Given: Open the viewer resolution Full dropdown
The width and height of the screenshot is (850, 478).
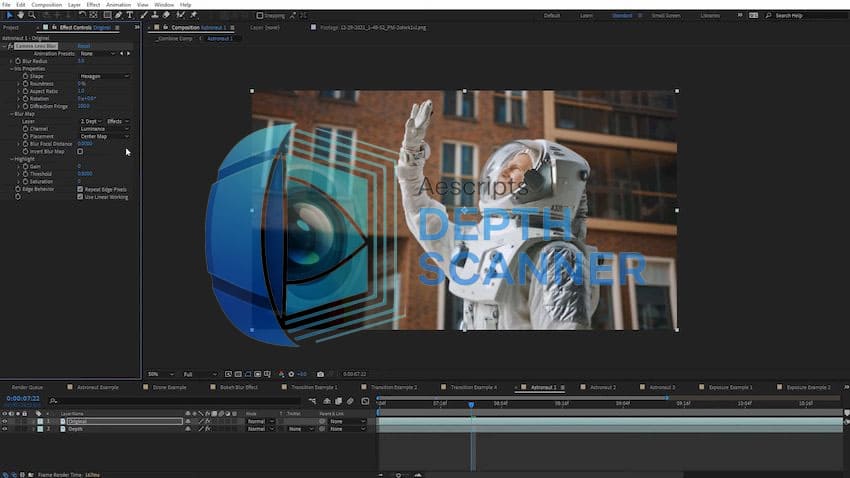Looking at the screenshot, I should 199,374.
